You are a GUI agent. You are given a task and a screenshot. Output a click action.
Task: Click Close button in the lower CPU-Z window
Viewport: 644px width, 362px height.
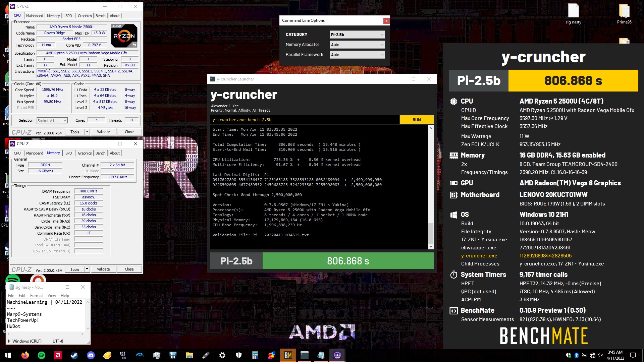(x=129, y=269)
